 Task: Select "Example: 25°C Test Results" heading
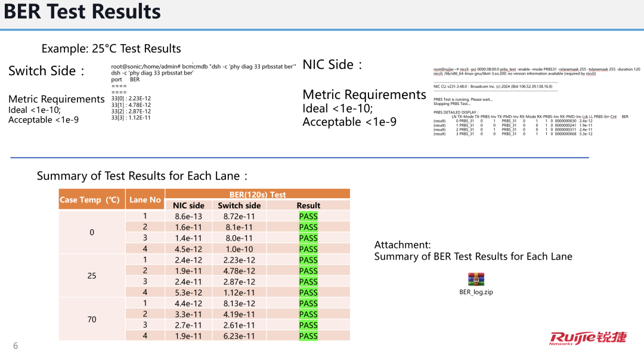click(x=111, y=48)
